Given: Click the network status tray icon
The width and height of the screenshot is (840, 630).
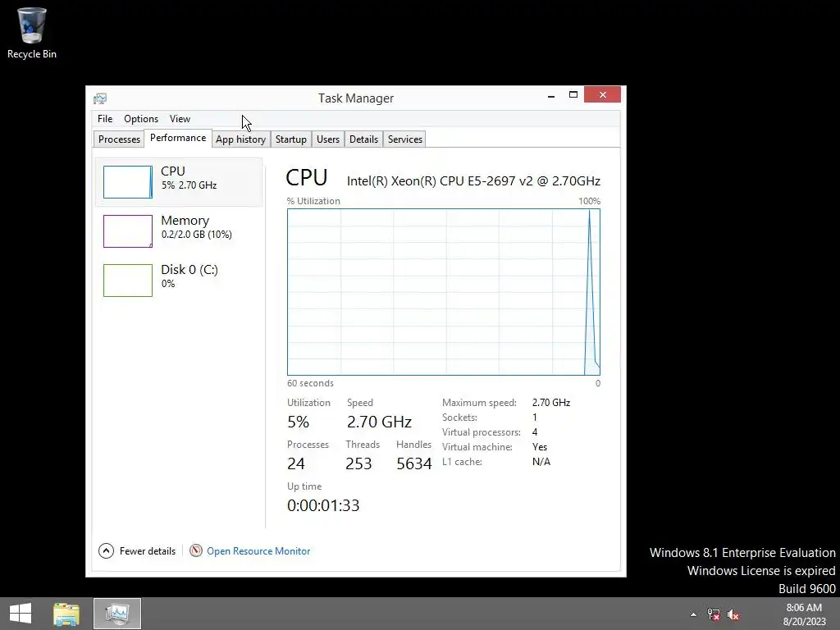Looking at the screenshot, I should pos(714,614).
